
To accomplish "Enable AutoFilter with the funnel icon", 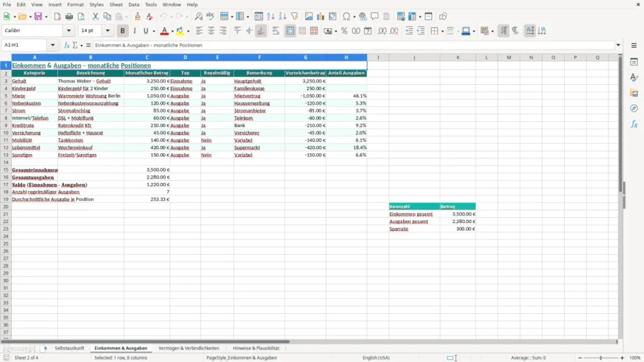I will 294,16.
